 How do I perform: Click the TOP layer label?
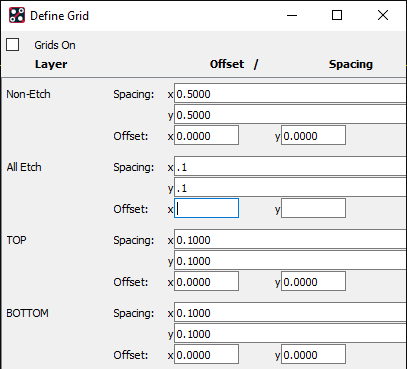16,240
